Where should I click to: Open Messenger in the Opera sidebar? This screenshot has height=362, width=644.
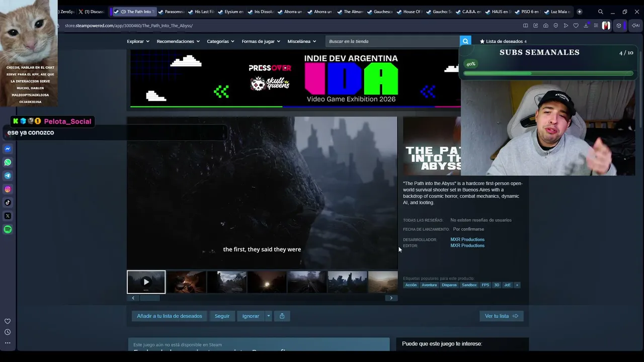click(x=8, y=149)
